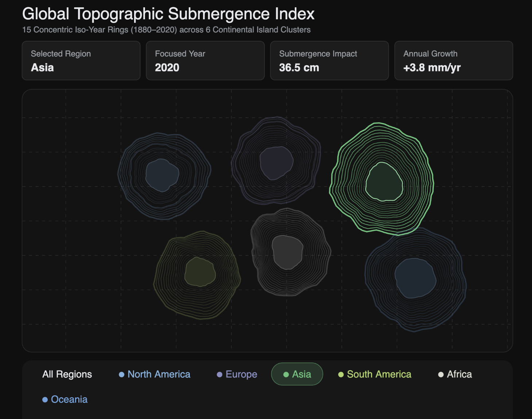Click the Focused Year value 2020
Viewport: 532px width, 419px height.
(x=167, y=68)
